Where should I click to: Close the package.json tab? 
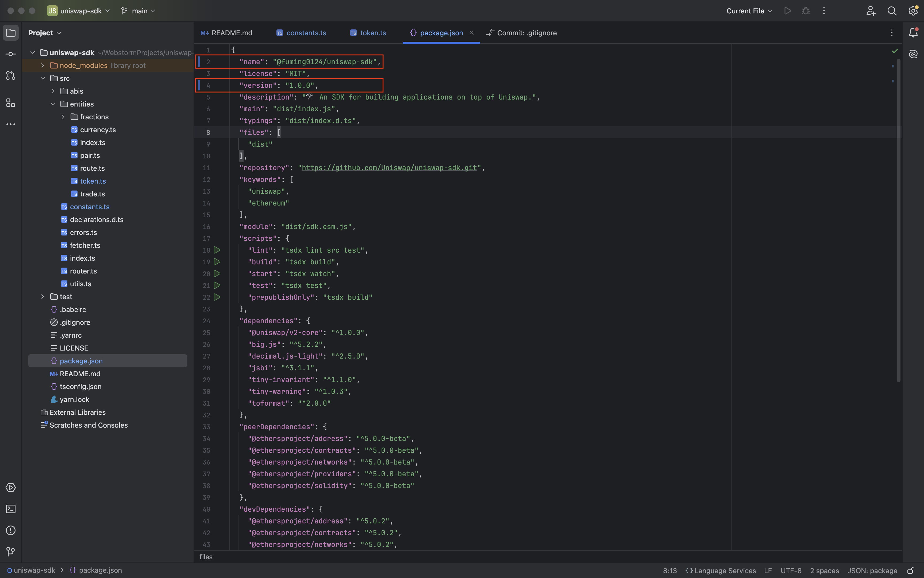472,33
